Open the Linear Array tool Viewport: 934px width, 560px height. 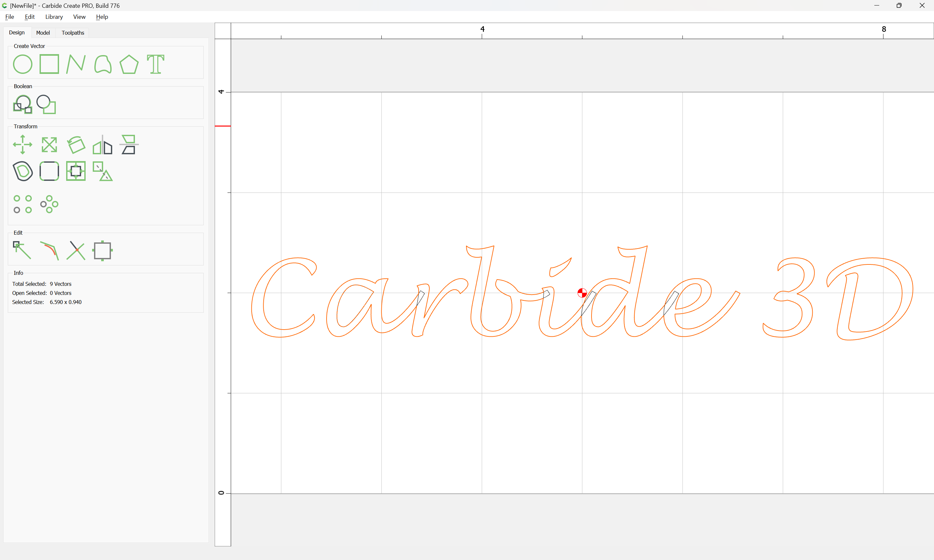point(23,204)
